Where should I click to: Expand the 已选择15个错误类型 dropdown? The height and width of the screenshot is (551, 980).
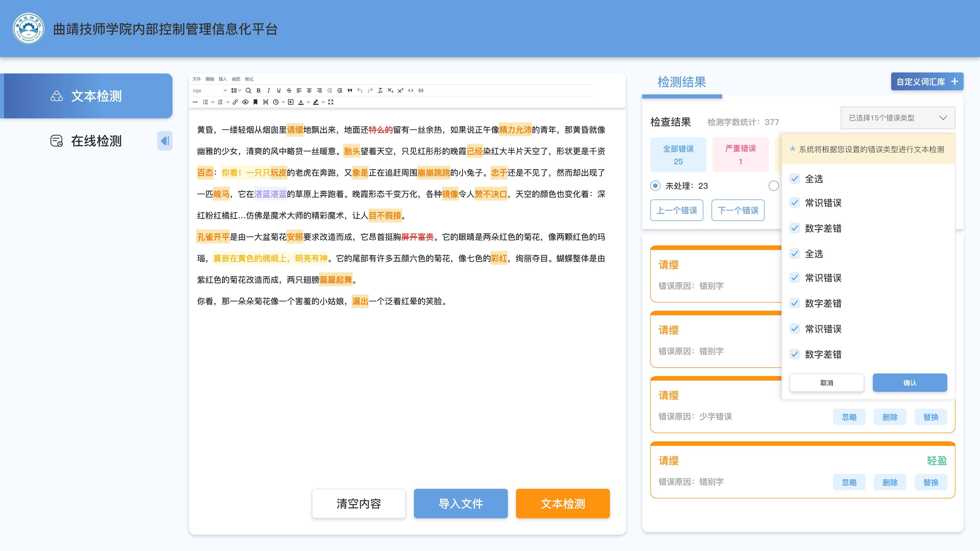(898, 118)
